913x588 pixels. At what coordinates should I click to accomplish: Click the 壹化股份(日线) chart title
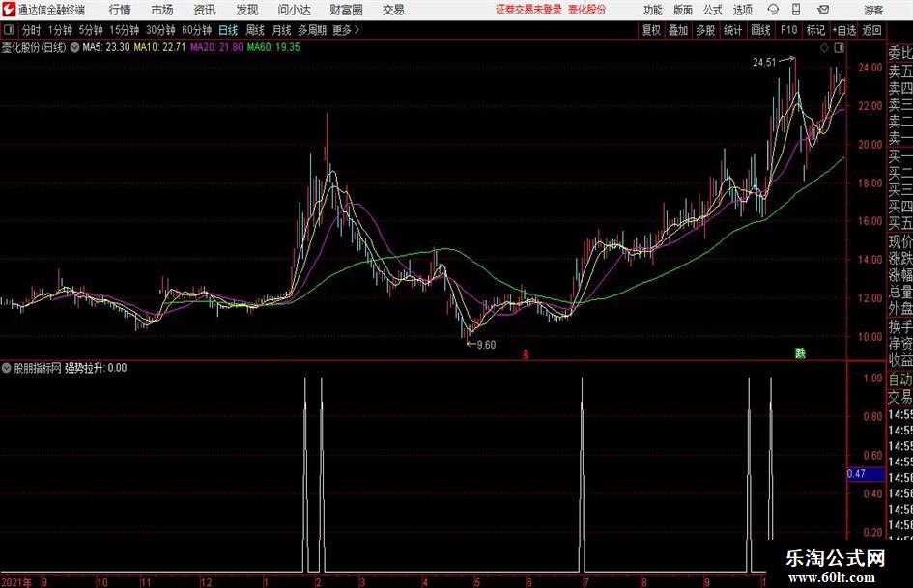coord(34,47)
